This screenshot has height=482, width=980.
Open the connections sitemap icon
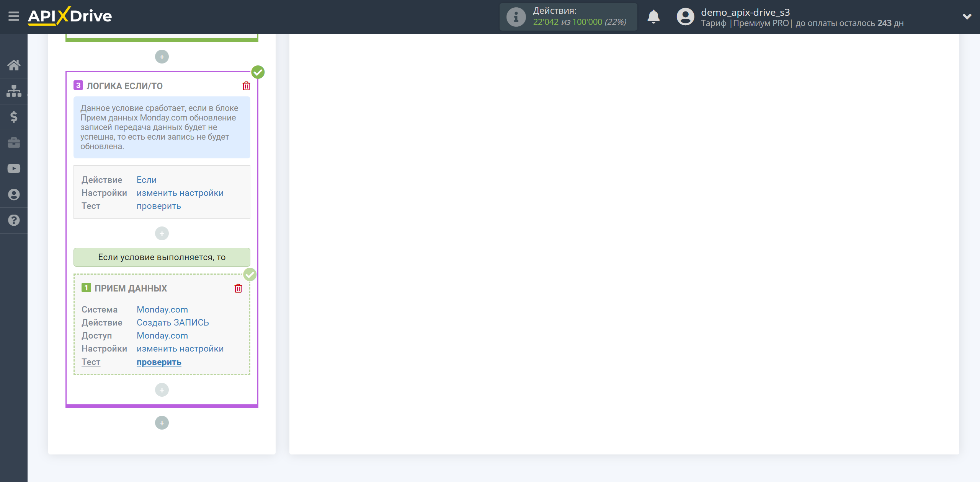pos(14,91)
